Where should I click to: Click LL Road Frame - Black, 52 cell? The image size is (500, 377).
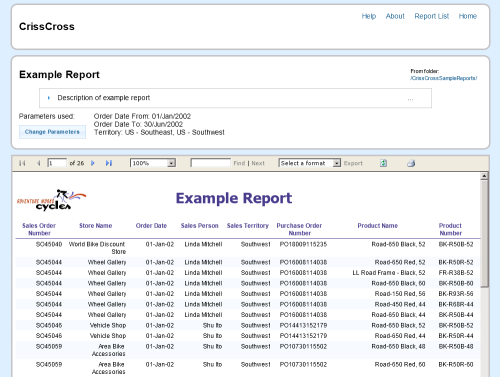point(389,273)
